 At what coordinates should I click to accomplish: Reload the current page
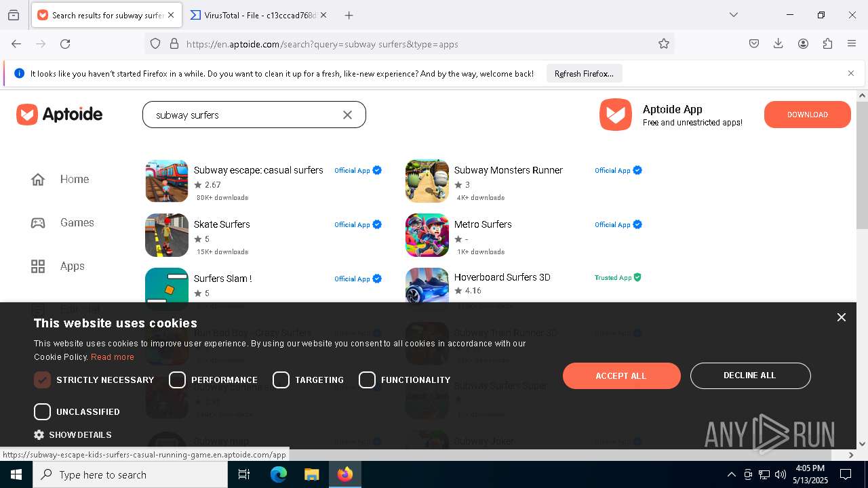pos(65,44)
